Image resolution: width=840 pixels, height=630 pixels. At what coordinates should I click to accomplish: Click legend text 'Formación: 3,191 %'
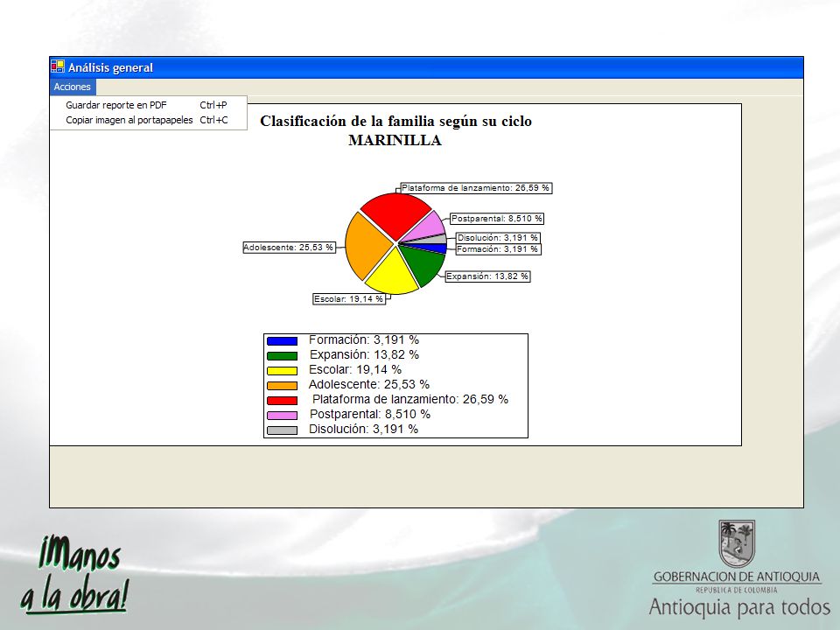(364, 340)
